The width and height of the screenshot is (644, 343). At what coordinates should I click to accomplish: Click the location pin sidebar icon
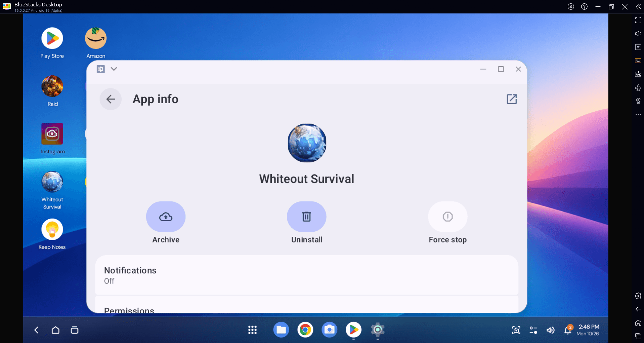(638, 101)
